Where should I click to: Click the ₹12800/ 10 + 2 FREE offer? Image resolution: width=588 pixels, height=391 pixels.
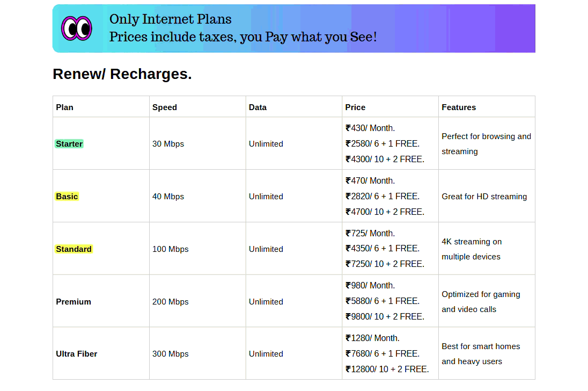tap(387, 369)
